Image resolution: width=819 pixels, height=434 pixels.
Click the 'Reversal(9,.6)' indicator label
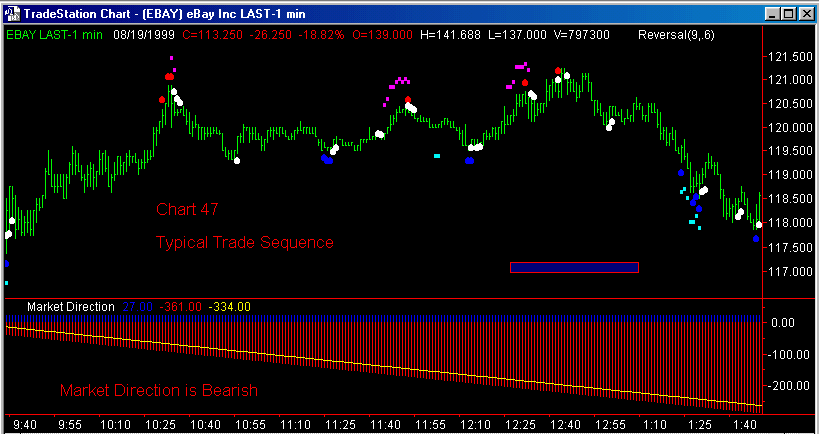[x=676, y=36]
